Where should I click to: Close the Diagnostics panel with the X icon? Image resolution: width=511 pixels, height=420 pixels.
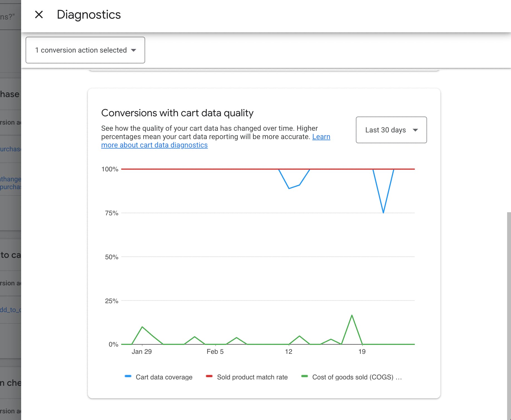39,14
